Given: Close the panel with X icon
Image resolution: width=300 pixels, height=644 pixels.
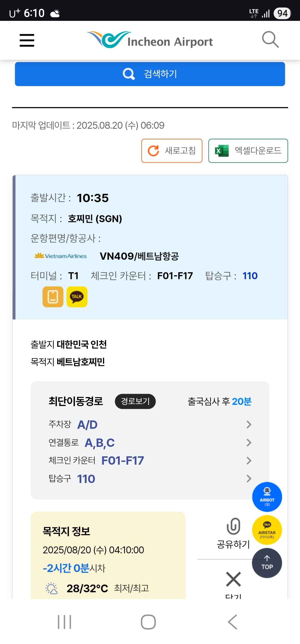Looking at the screenshot, I should click(233, 579).
